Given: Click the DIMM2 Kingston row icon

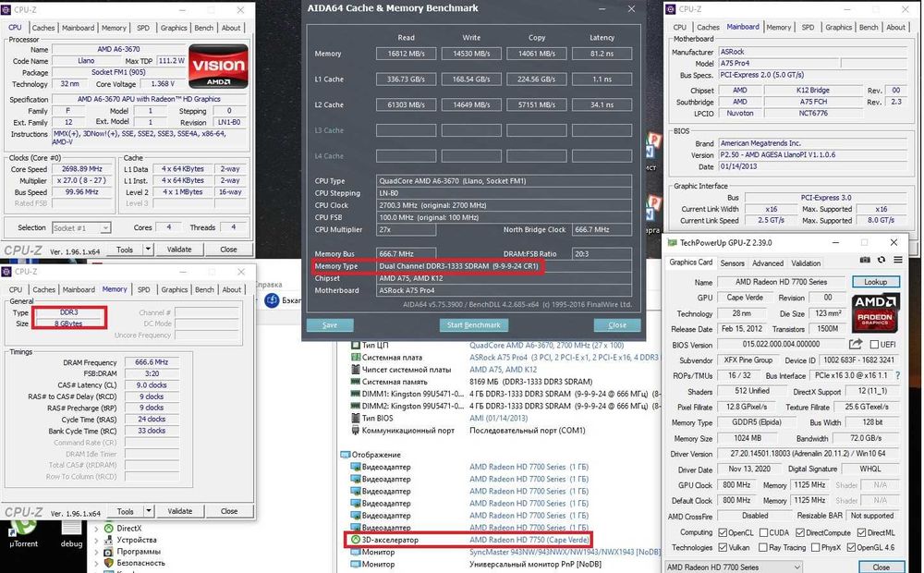Looking at the screenshot, I should [356, 406].
